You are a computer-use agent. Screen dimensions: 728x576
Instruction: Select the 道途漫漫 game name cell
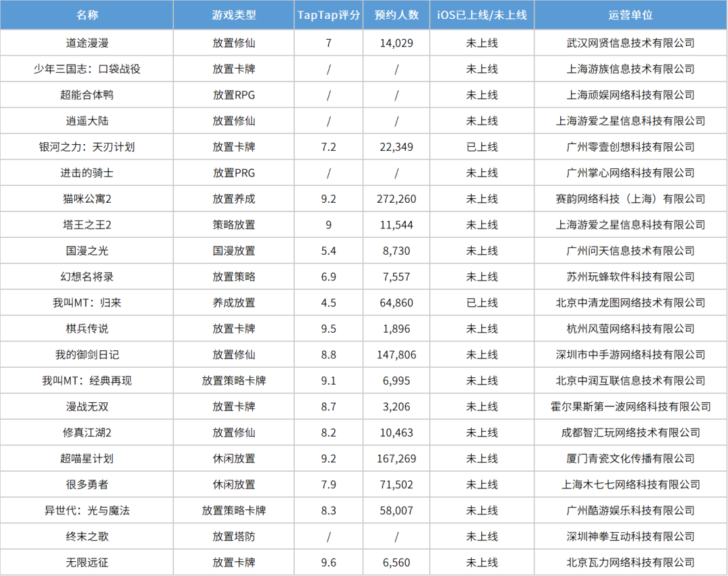87,42
